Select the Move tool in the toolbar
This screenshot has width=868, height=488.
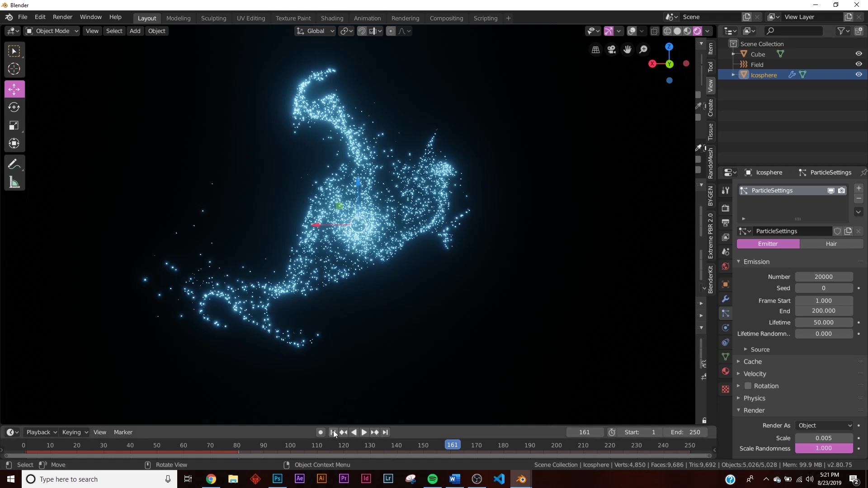14,89
